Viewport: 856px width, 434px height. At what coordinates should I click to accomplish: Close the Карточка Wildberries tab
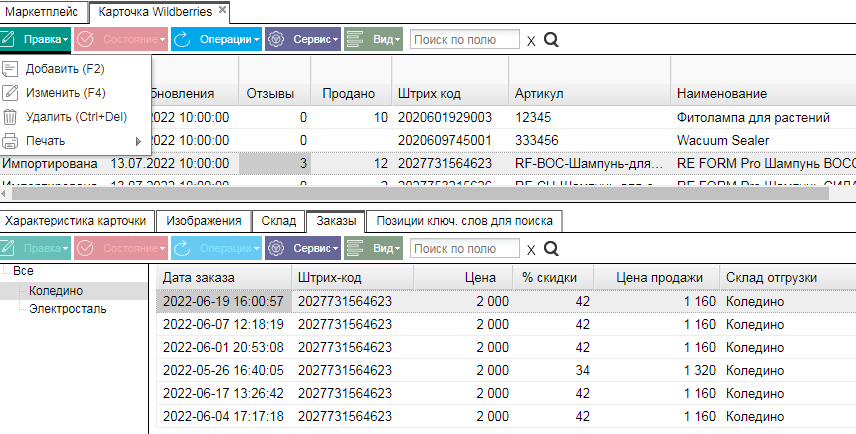(222, 10)
